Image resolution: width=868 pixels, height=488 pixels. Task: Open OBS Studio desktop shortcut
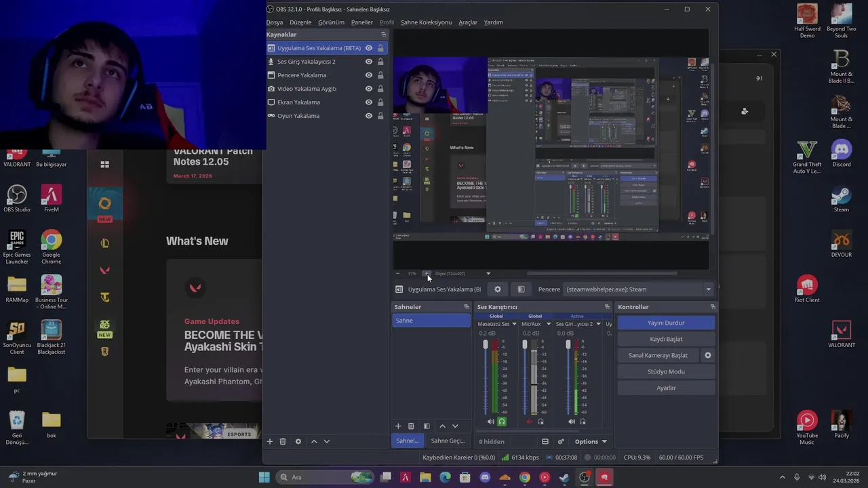point(17,199)
